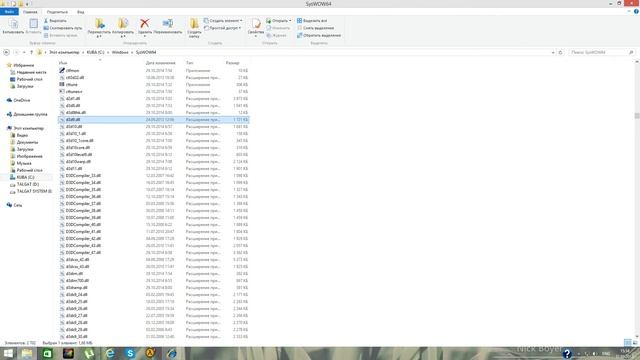Click the Windows Start button
This screenshot has height=360, width=640.
8,353
